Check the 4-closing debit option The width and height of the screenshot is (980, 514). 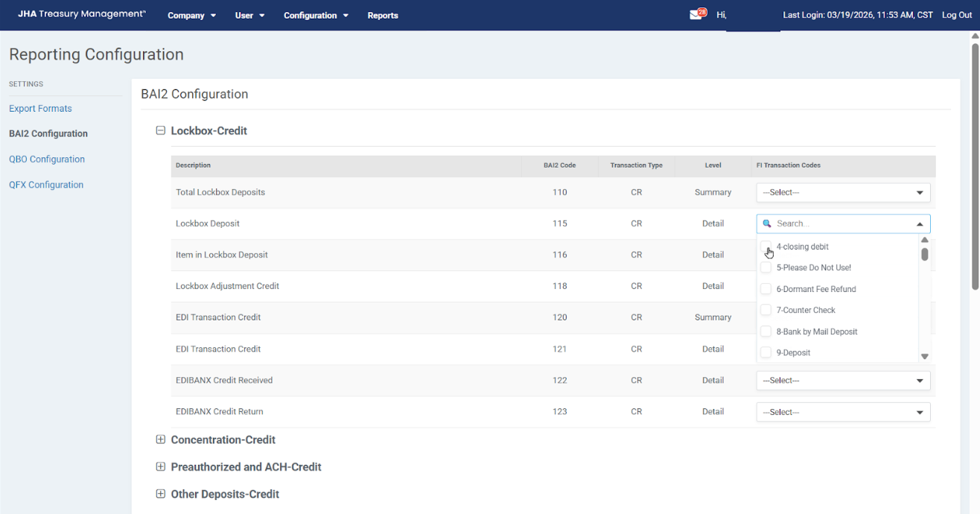coord(766,247)
